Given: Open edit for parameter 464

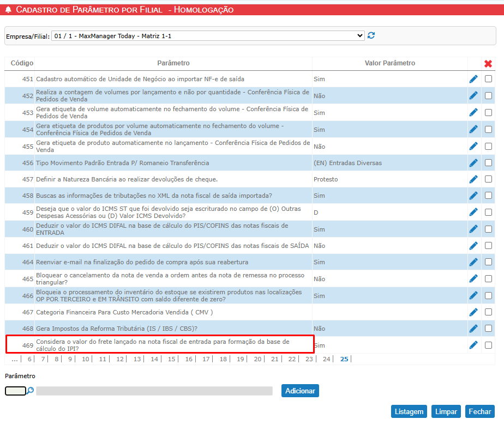Looking at the screenshot, I should click(x=473, y=262).
